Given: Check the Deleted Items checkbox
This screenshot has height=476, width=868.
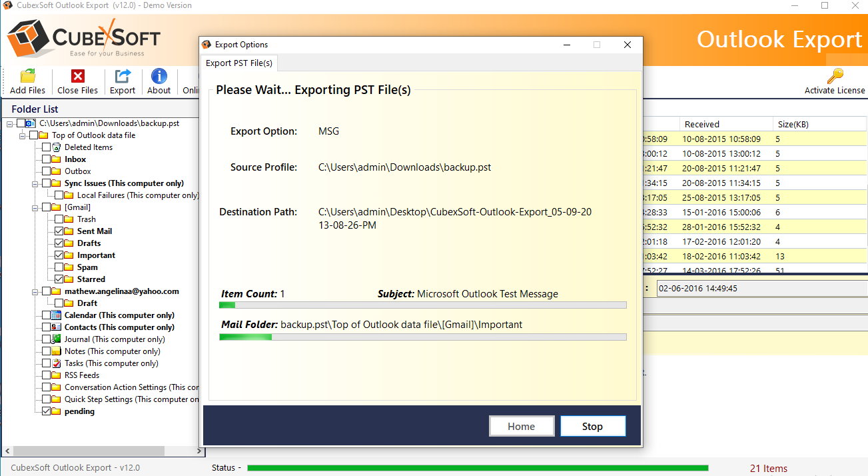Looking at the screenshot, I should 46,147.
